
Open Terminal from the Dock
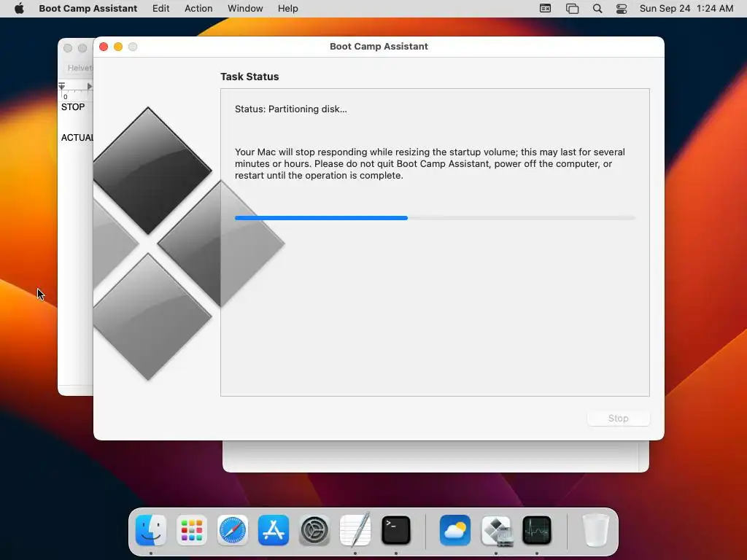[396, 531]
